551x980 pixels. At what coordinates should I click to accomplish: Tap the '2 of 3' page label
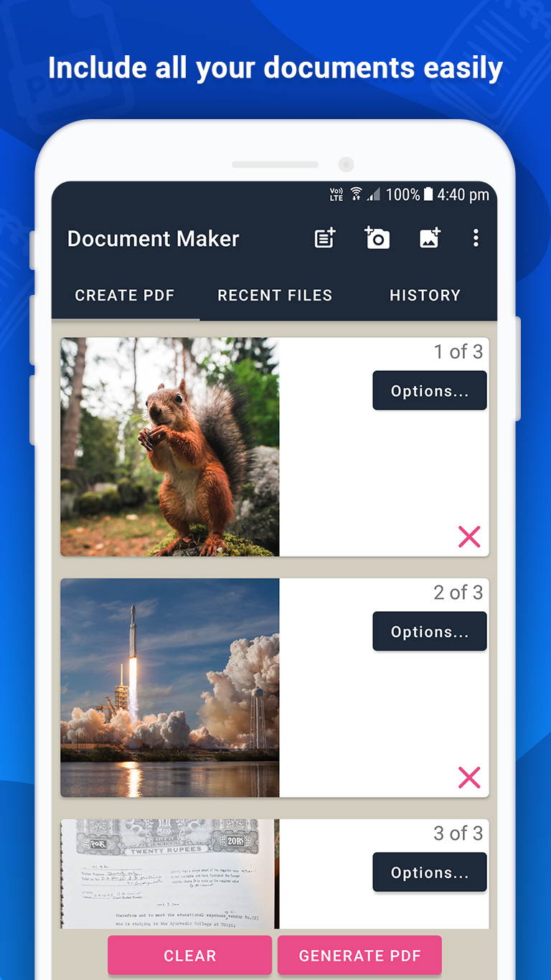458,593
